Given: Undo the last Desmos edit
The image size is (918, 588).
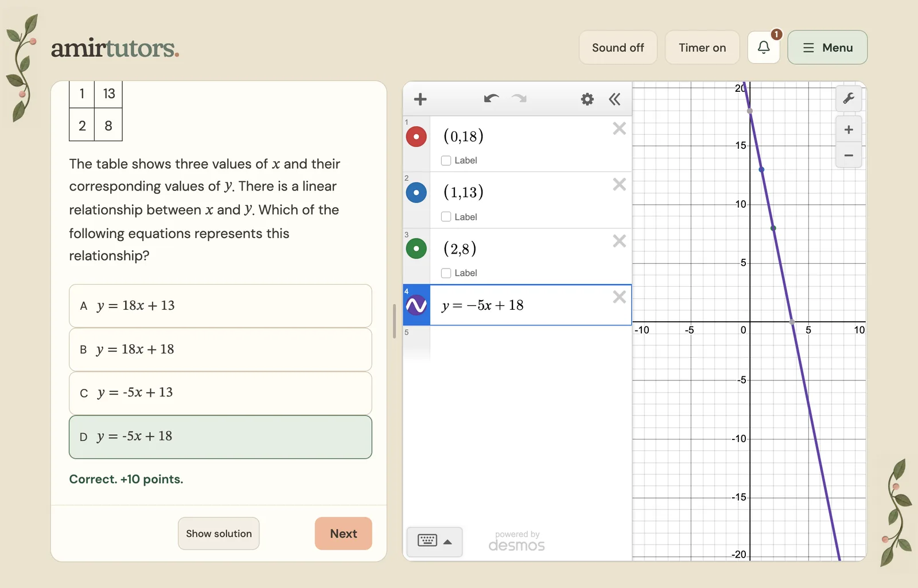Looking at the screenshot, I should pyautogui.click(x=491, y=99).
